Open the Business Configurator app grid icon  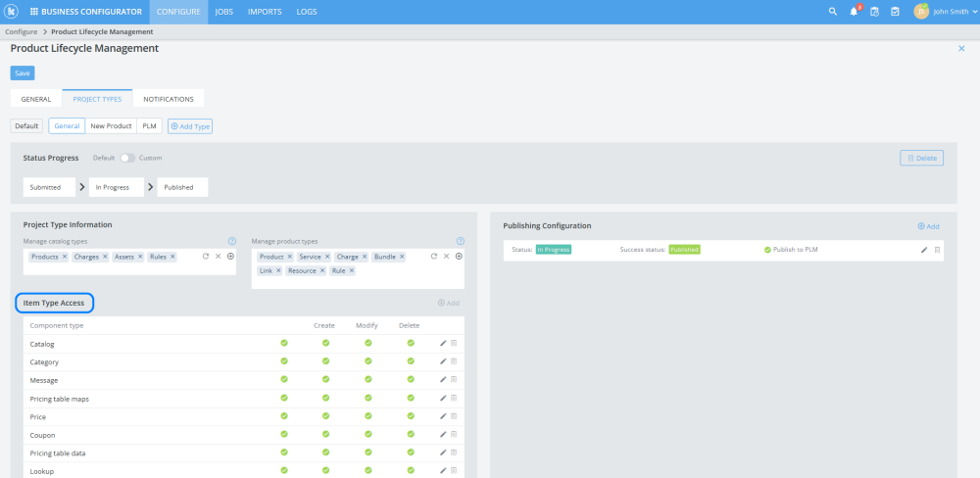pos(33,11)
